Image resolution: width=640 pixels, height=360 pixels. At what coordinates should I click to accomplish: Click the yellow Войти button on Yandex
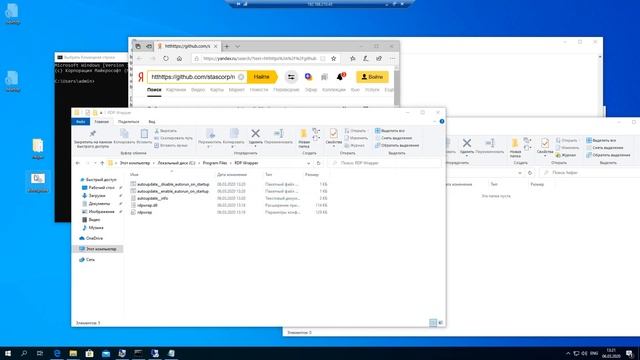click(x=372, y=77)
